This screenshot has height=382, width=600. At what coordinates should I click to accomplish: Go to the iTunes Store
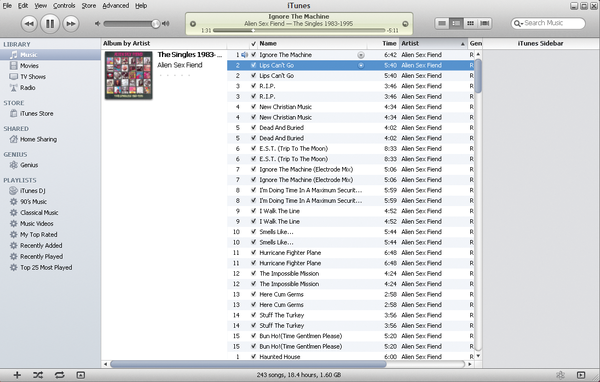36,114
